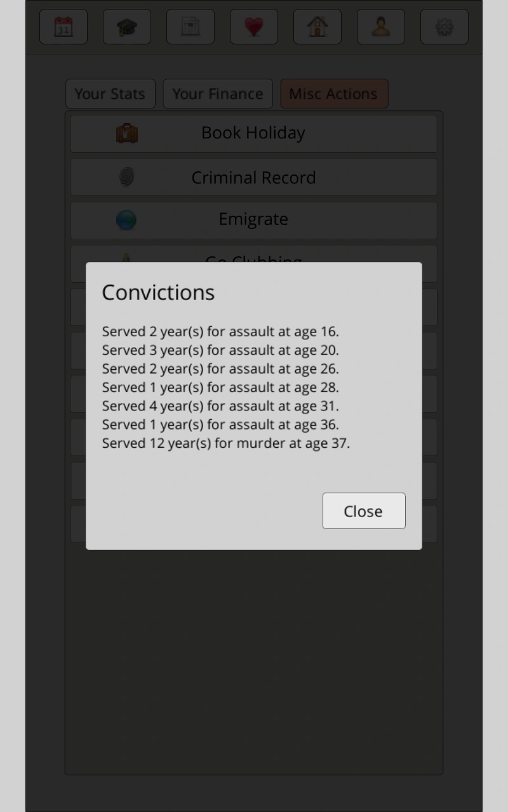Switch to the Your Stats tab
Viewport: 508px width, 812px height.
[110, 94]
